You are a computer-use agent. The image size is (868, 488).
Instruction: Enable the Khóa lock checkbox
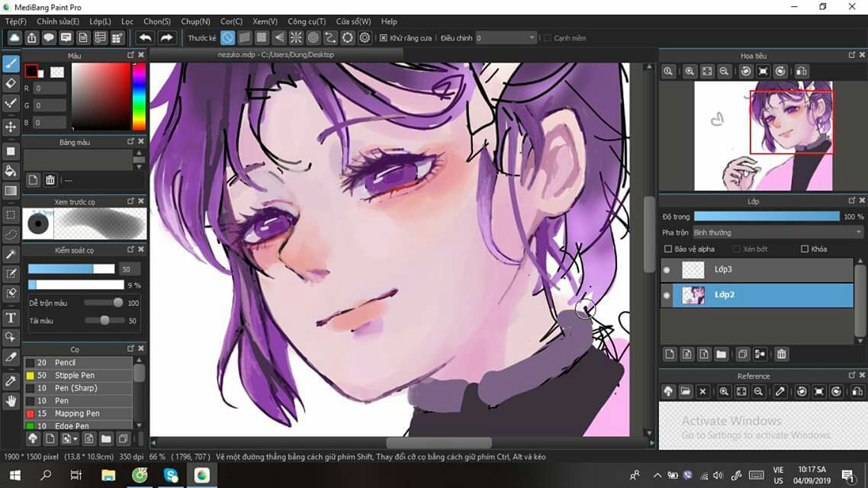pyautogui.click(x=805, y=249)
